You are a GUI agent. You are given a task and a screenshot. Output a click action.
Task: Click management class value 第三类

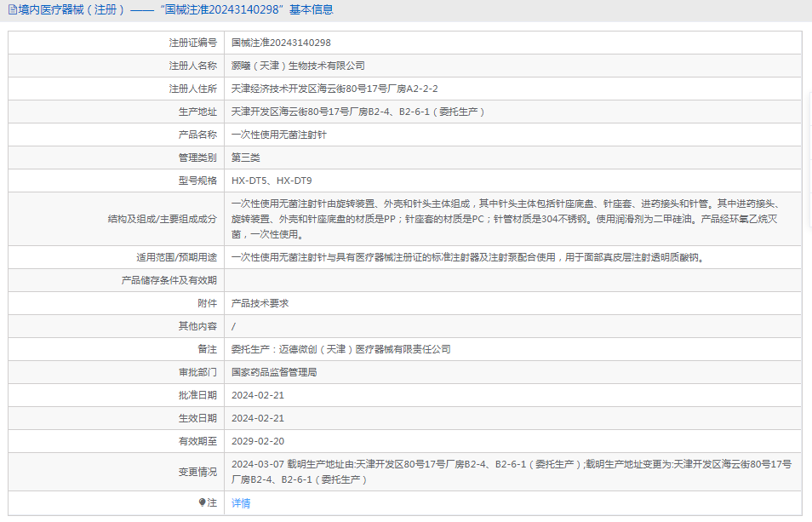pos(245,158)
